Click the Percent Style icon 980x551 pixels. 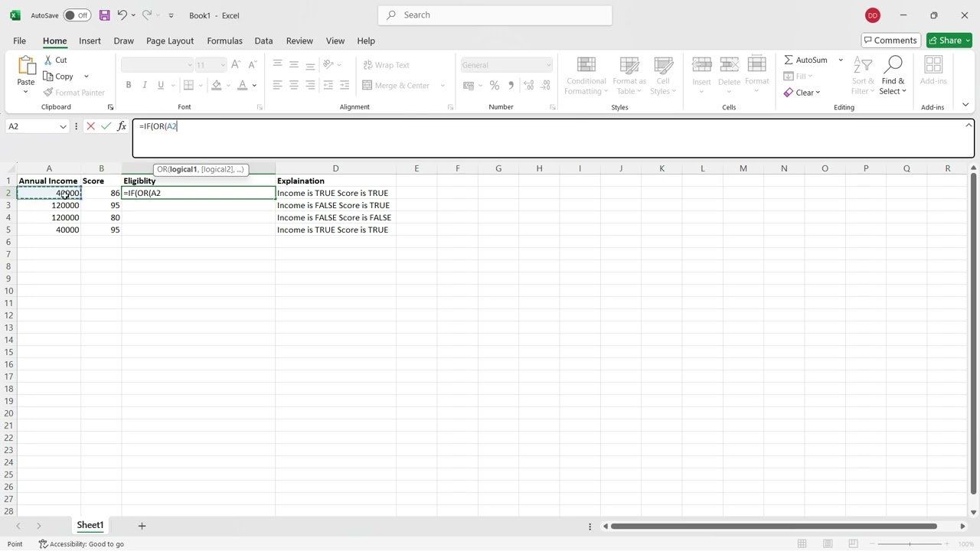[x=494, y=86]
